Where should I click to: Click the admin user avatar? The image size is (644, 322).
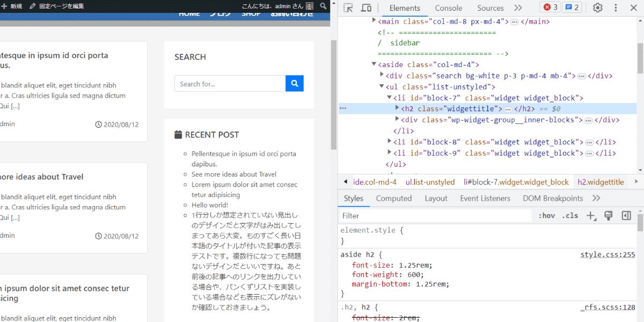[x=310, y=6]
